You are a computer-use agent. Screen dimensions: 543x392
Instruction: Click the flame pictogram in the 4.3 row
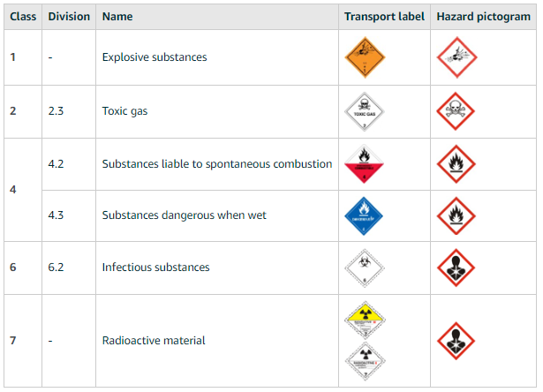click(456, 215)
